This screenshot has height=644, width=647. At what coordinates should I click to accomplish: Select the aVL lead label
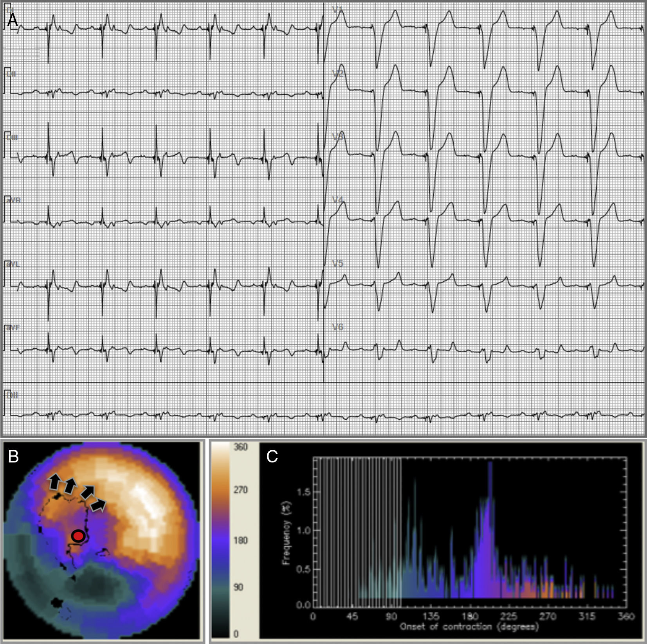pyautogui.click(x=13, y=264)
